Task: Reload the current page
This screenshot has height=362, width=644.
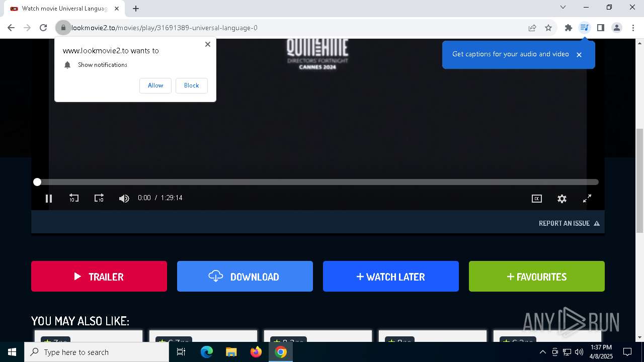Action: coord(43,28)
